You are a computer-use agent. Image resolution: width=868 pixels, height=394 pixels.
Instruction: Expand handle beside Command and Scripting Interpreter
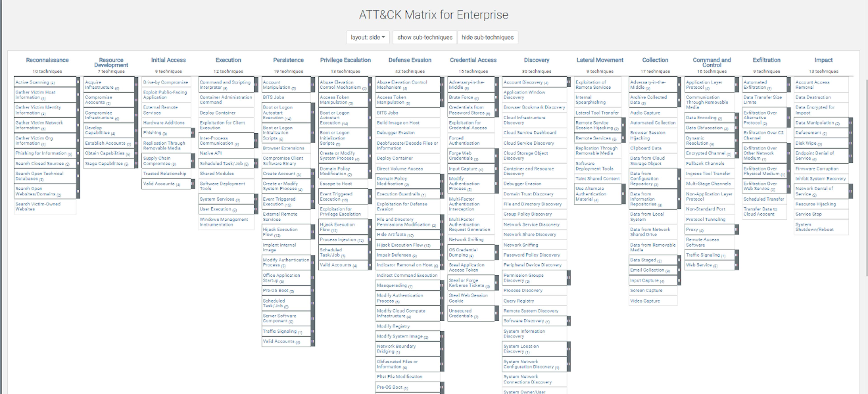click(x=256, y=85)
